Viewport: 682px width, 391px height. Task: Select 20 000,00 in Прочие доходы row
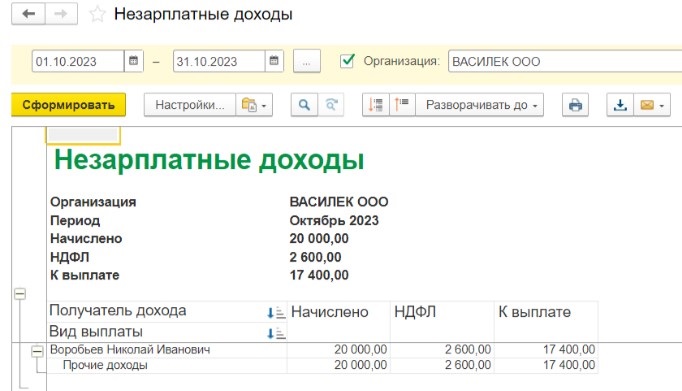361,365
